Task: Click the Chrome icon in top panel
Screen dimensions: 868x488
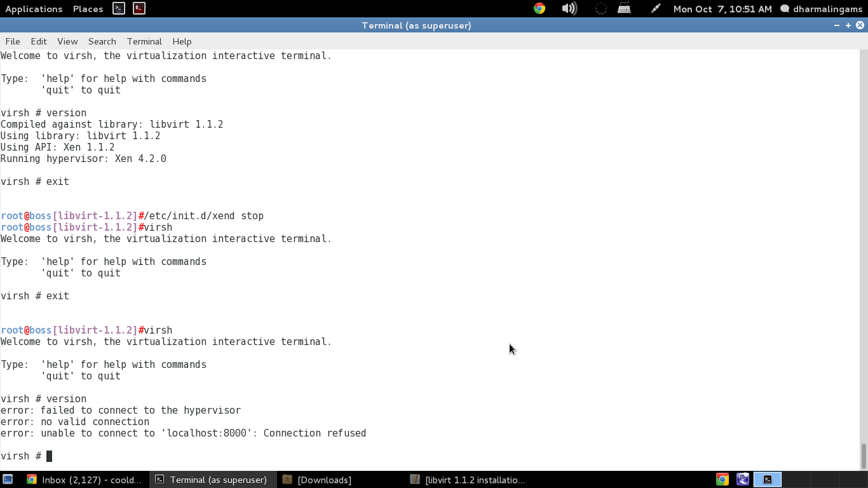Action: pos(539,8)
